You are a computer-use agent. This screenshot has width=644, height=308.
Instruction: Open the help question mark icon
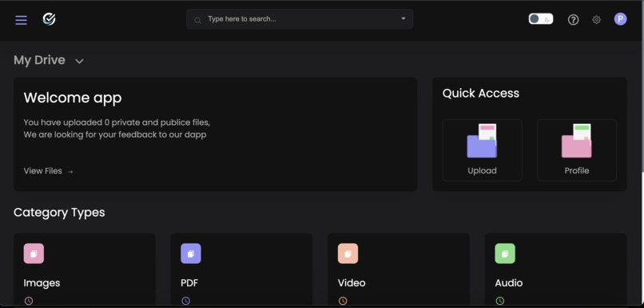click(x=573, y=19)
